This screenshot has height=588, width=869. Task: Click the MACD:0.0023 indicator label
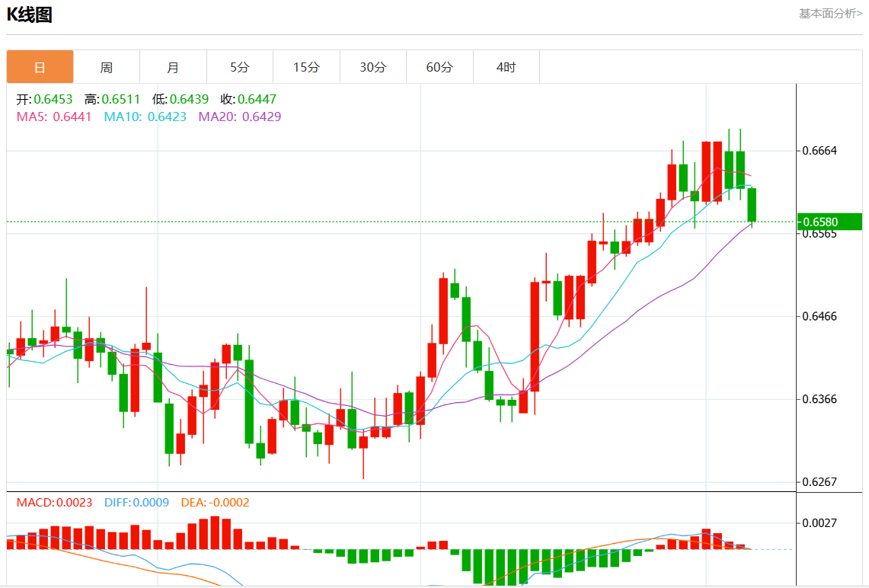coord(54,503)
